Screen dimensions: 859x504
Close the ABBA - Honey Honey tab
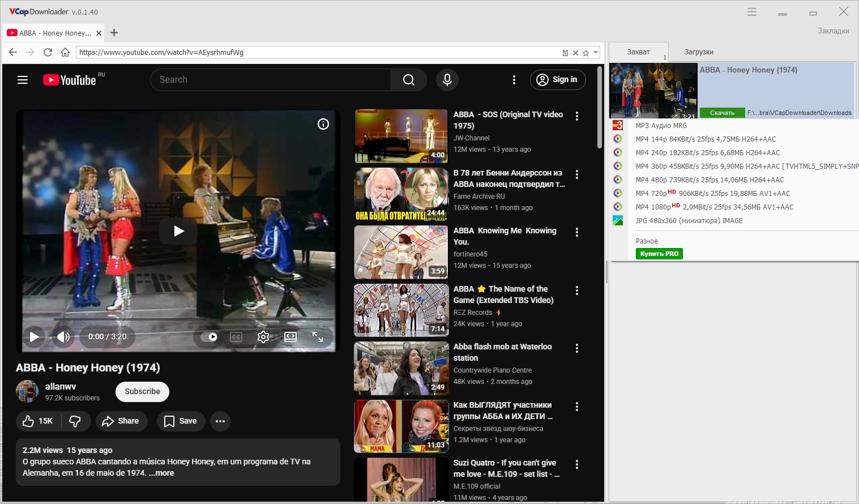click(x=99, y=33)
